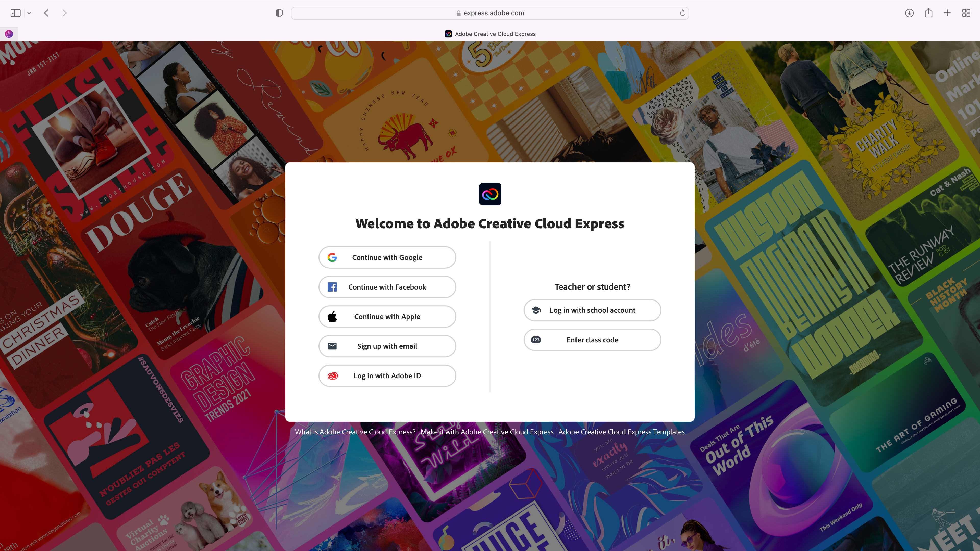
Task: Open the Adobe Creative Cloud Express Templates link
Action: click(621, 432)
